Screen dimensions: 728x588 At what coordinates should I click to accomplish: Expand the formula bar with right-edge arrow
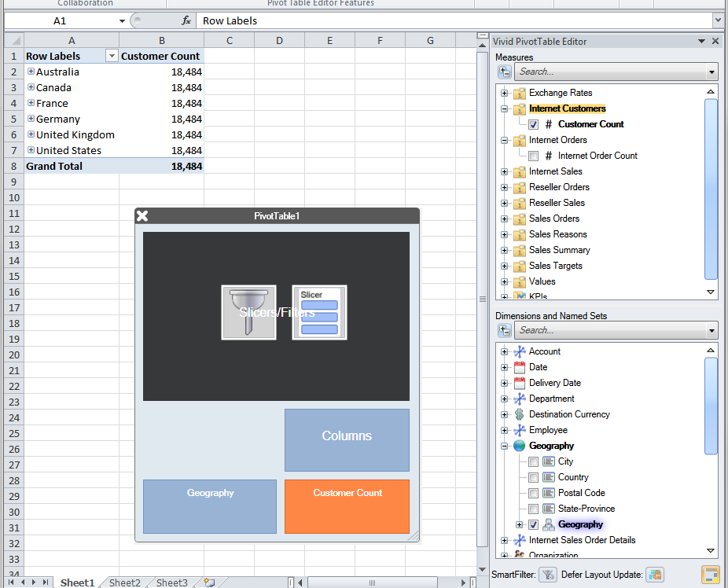pos(719,21)
